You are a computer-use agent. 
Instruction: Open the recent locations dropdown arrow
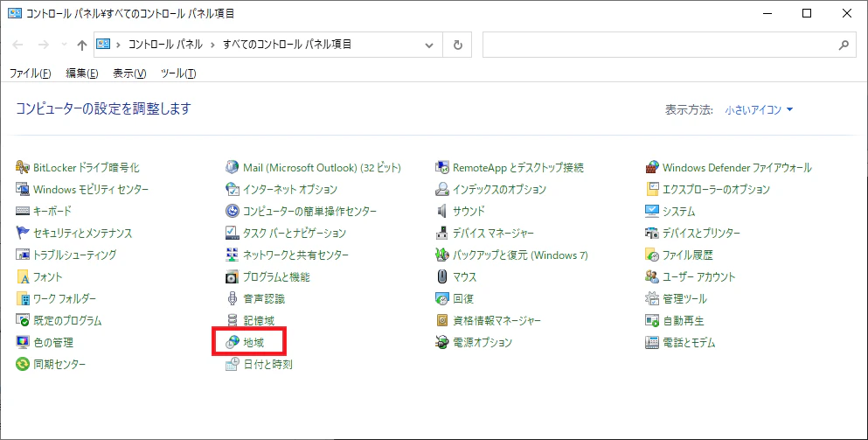64,45
